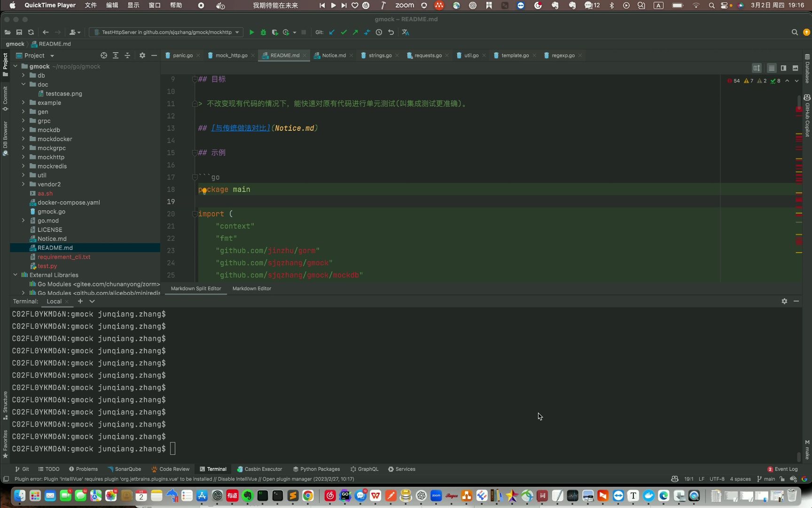812x508 pixels.
Task: Click the Wi-Fi icon in macOS menu bar
Action: (696, 5)
